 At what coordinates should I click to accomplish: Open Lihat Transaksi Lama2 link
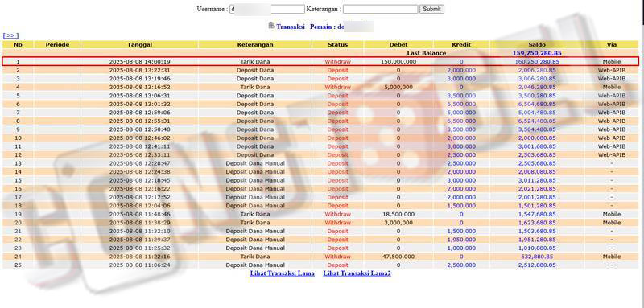point(357,273)
